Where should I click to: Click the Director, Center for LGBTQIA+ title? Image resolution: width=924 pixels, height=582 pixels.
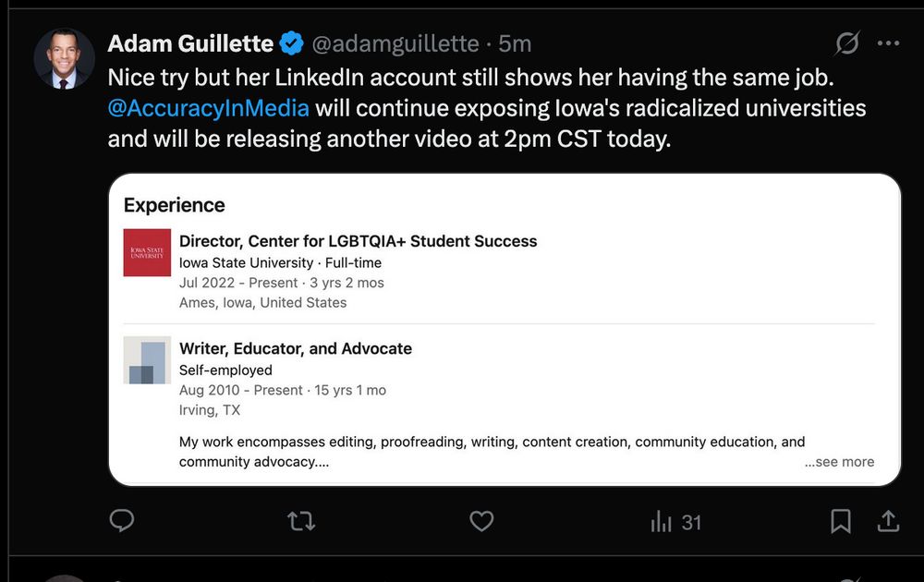[x=358, y=241]
